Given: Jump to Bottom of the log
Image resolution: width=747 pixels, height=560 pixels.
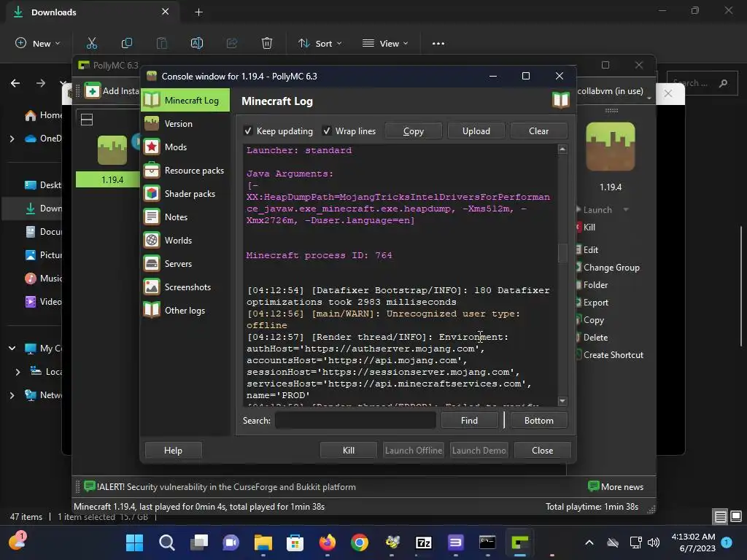Looking at the screenshot, I should 539,421.
